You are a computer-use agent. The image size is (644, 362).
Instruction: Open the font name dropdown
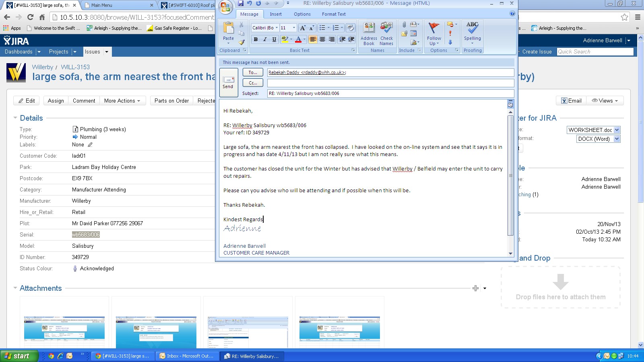277,28
